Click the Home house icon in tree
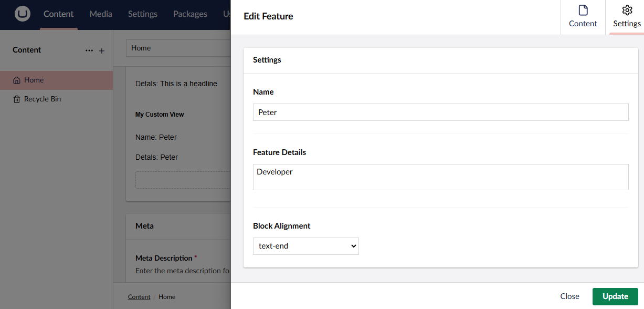 pos(17,80)
